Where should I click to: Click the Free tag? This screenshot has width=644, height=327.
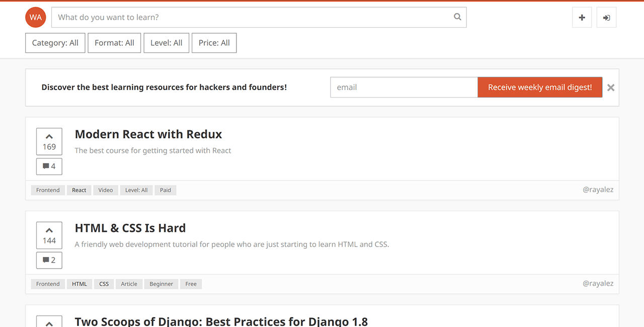point(191,284)
